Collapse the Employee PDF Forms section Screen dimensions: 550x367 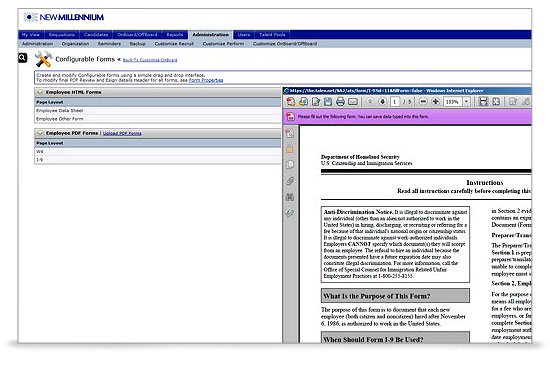point(40,133)
